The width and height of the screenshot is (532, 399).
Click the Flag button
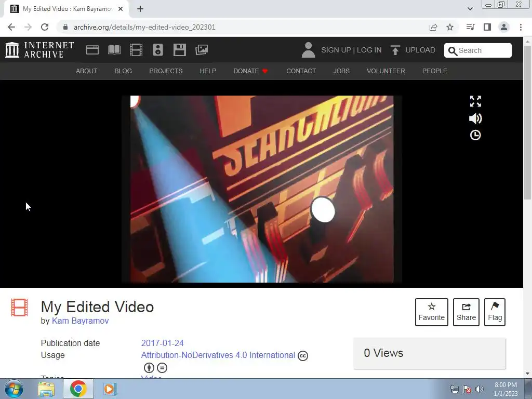click(495, 312)
